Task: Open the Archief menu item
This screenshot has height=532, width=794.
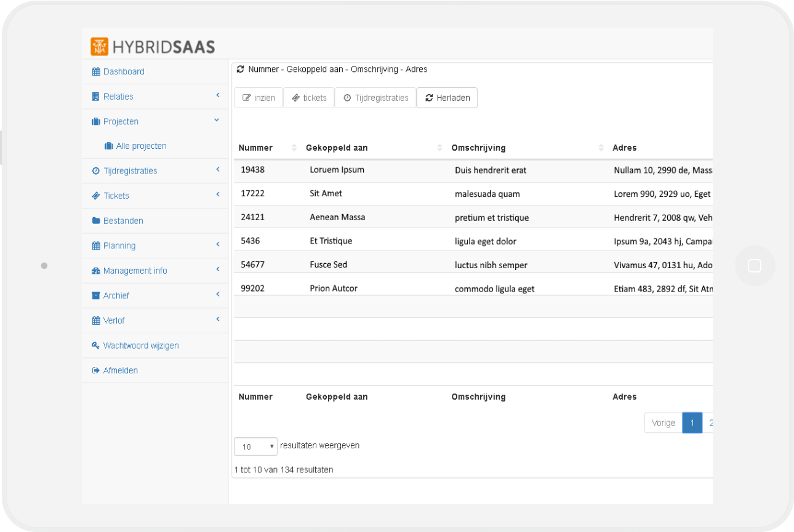Action: click(116, 296)
